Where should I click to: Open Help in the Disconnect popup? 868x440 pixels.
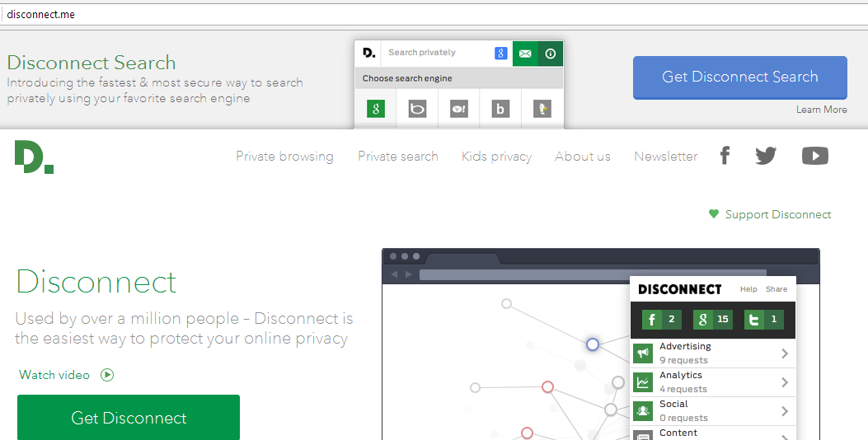748,289
